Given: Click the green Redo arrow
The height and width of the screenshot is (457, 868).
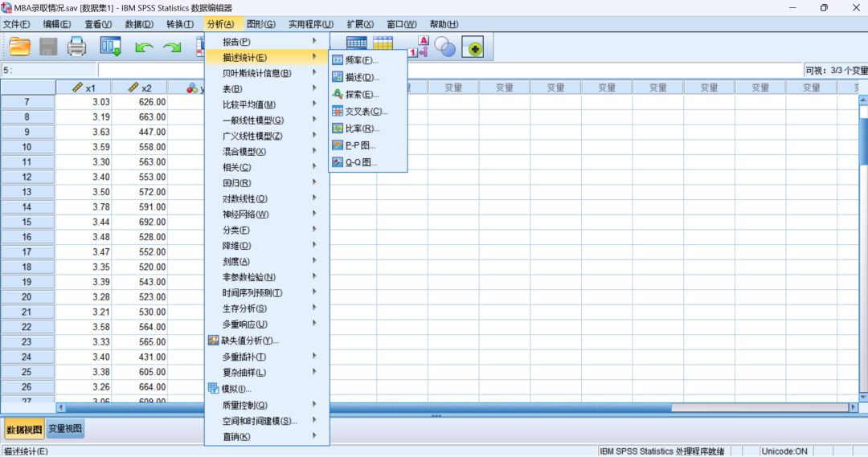Looking at the screenshot, I should [172, 48].
